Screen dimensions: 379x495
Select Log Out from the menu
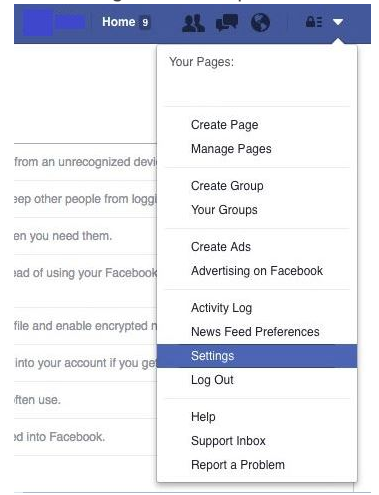pyautogui.click(x=212, y=380)
